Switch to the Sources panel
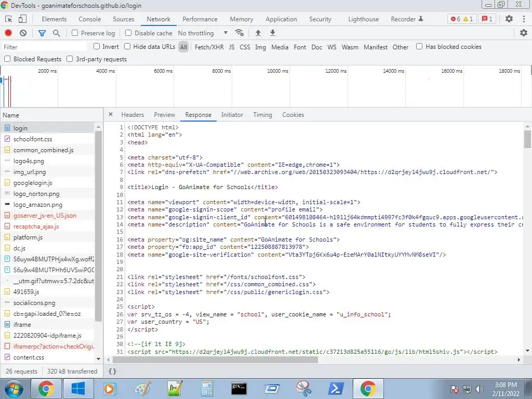This screenshot has height=399, width=532. coord(124,19)
